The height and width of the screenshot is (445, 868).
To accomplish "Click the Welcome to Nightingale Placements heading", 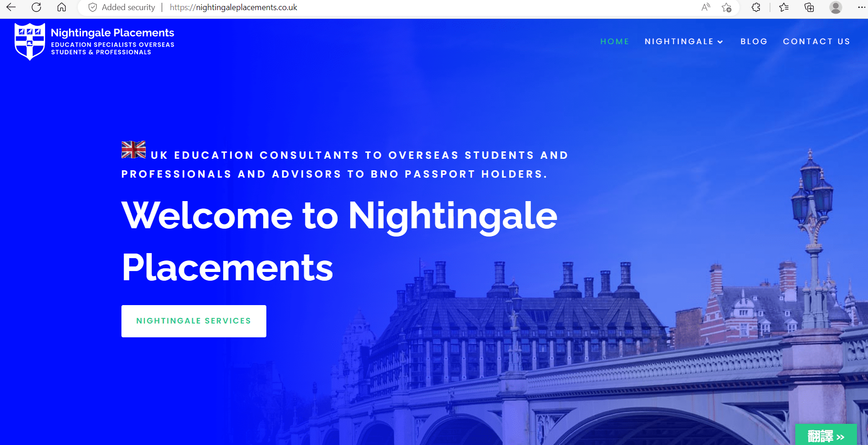I will point(339,241).
